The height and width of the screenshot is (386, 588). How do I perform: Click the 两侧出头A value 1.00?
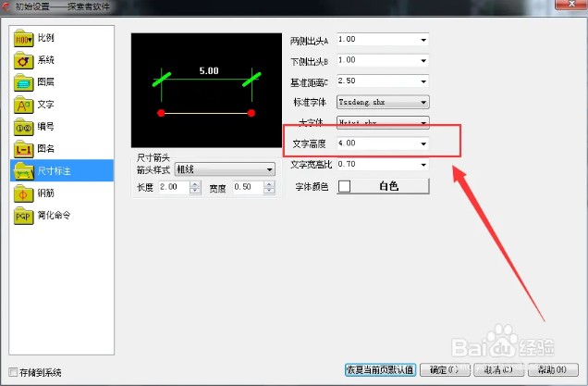click(347, 40)
